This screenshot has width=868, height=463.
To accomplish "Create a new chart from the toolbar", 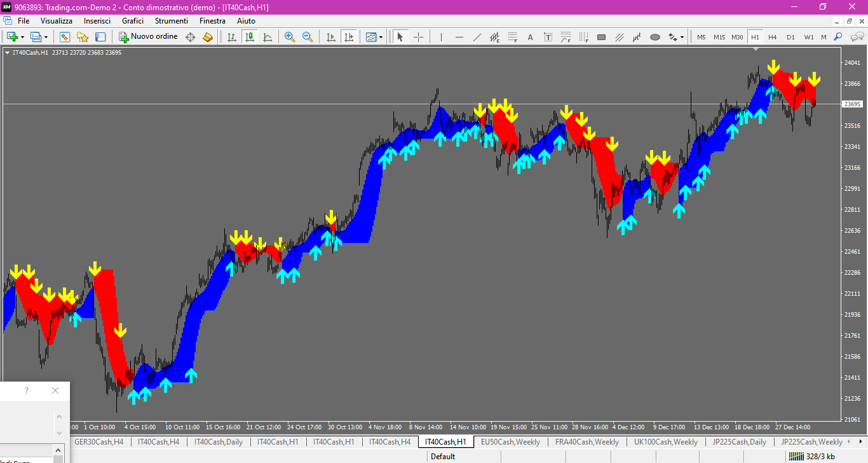I will (x=11, y=37).
